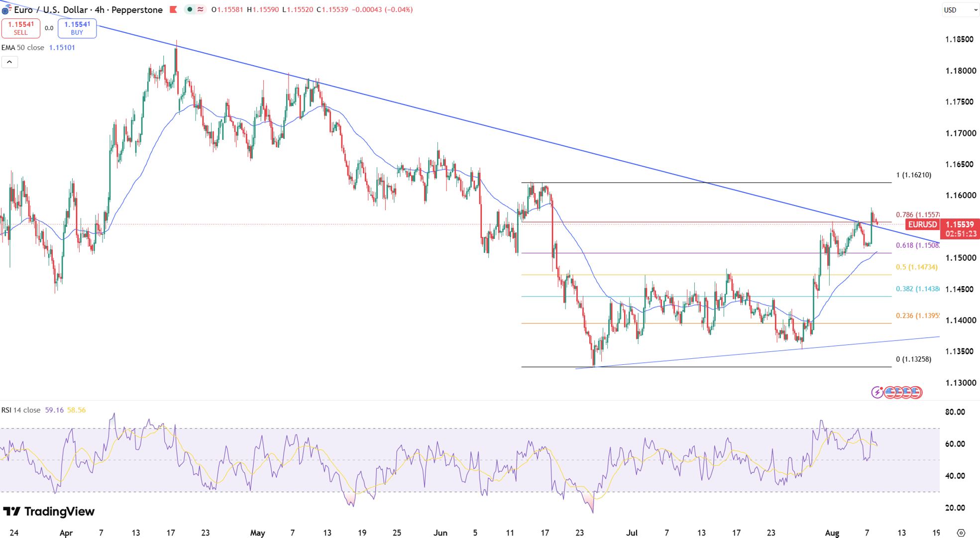The image size is (980, 538).
Task: Click the green market status dot
Action: click(x=190, y=9)
